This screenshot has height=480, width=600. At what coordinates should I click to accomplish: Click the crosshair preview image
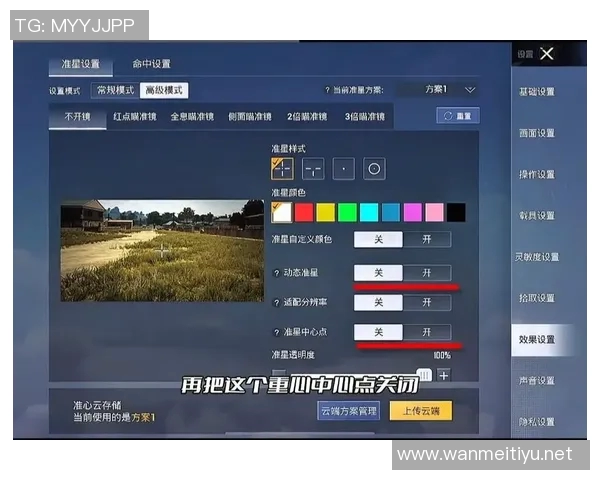[x=162, y=250]
